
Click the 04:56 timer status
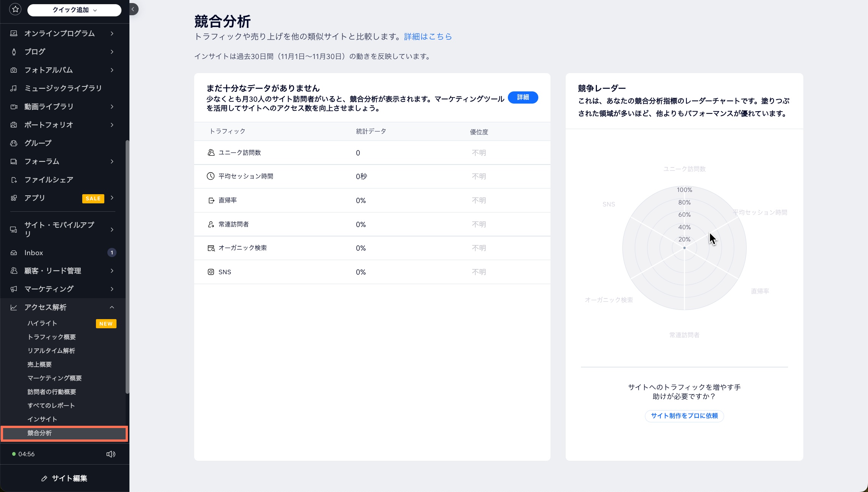[23, 454]
